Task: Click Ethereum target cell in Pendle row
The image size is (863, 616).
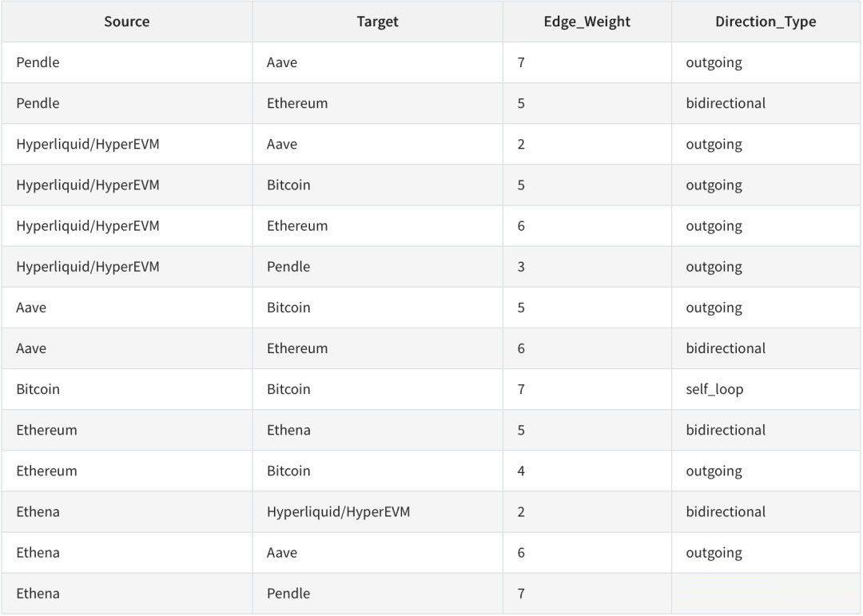Action: 297,103
